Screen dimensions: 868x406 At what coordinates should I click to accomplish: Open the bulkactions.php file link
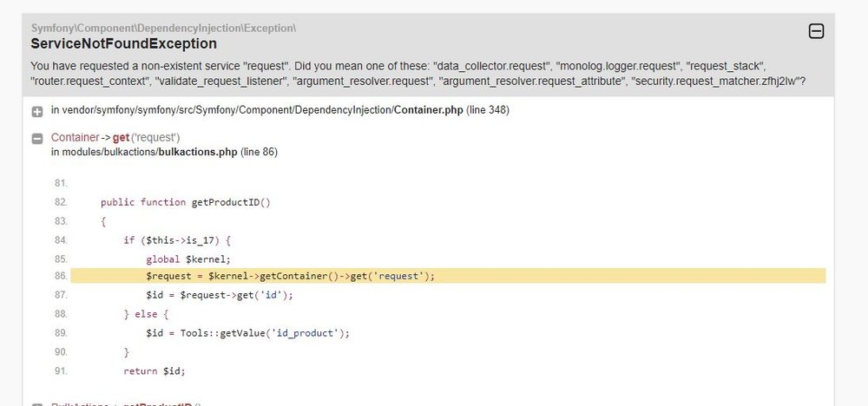tap(199, 152)
